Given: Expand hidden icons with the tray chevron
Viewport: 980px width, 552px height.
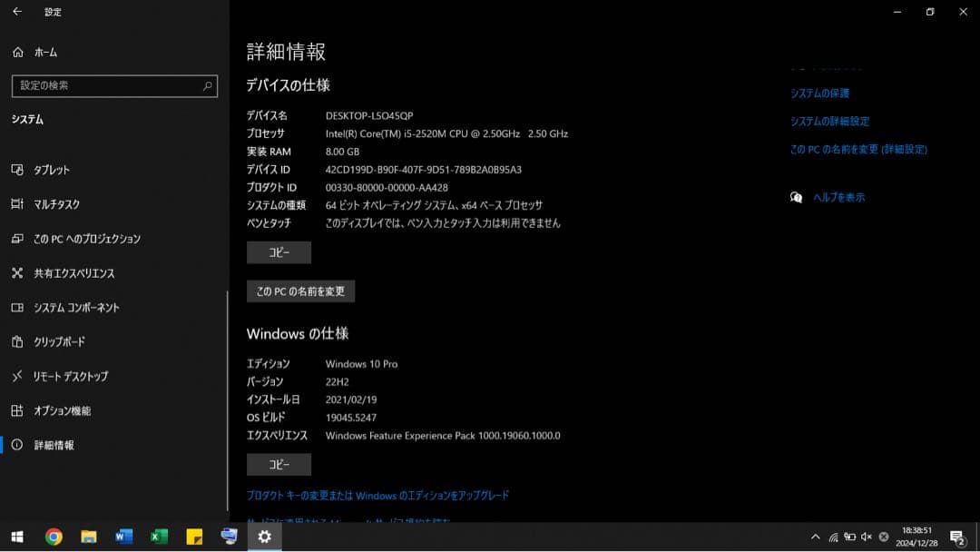Looking at the screenshot, I should click(x=815, y=537).
